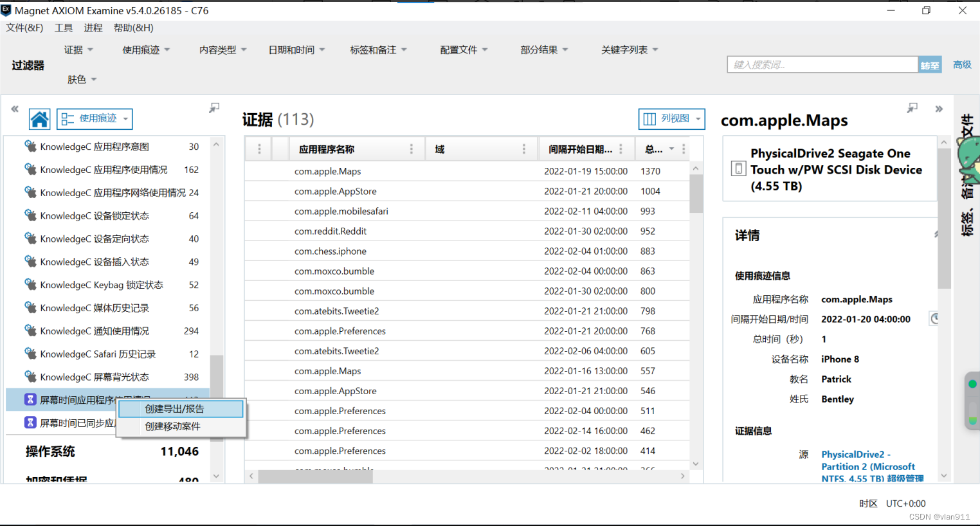The height and width of the screenshot is (526, 980).
Task: Open PhysicalDrive2 Partition 2 source link
Action: (873, 466)
